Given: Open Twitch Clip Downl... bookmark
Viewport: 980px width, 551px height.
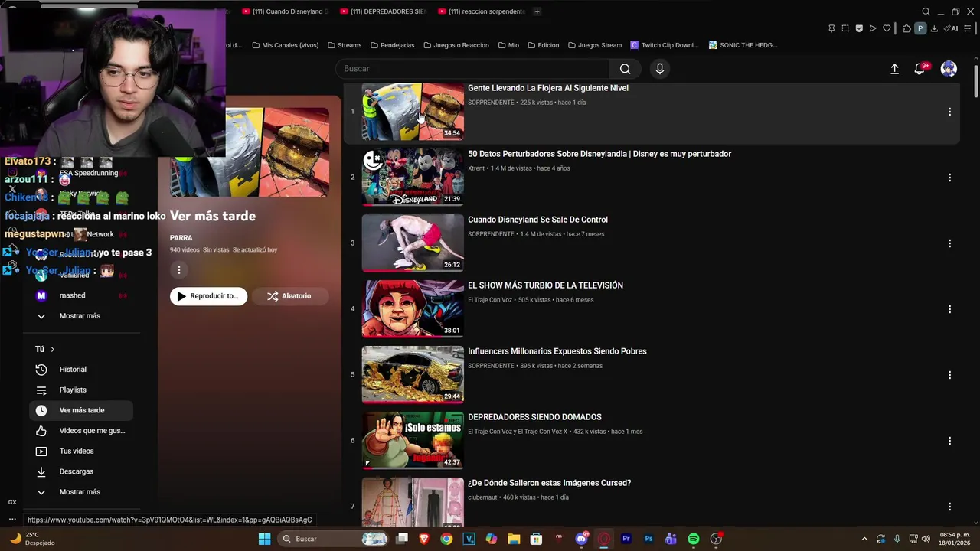Looking at the screenshot, I should (x=664, y=45).
